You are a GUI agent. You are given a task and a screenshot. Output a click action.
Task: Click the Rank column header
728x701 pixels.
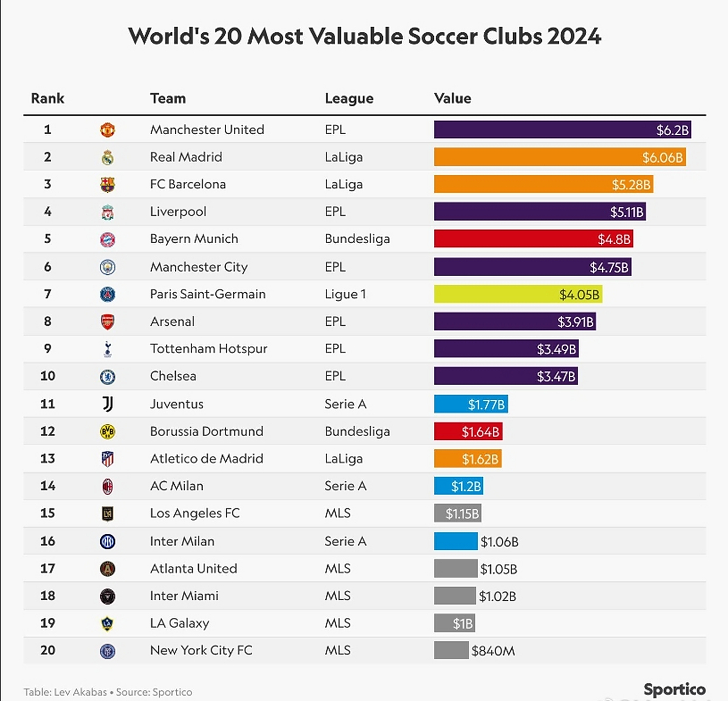click(x=48, y=99)
